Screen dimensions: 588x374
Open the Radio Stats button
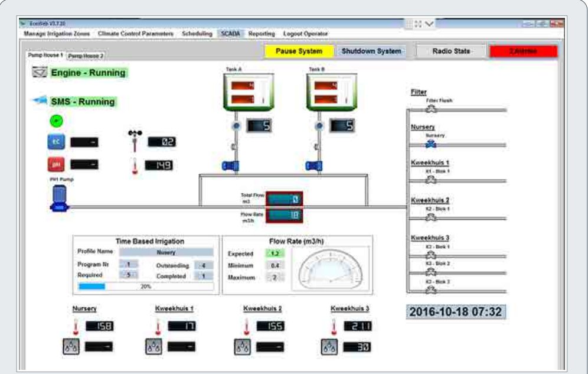[451, 51]
